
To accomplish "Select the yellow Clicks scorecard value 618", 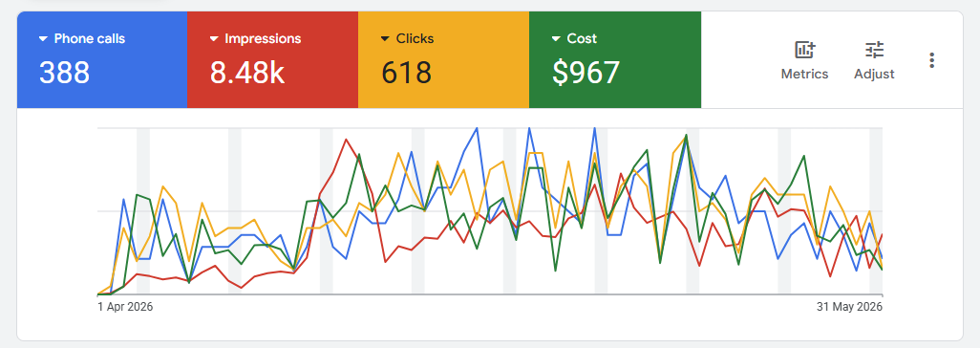I will (406, 73).
